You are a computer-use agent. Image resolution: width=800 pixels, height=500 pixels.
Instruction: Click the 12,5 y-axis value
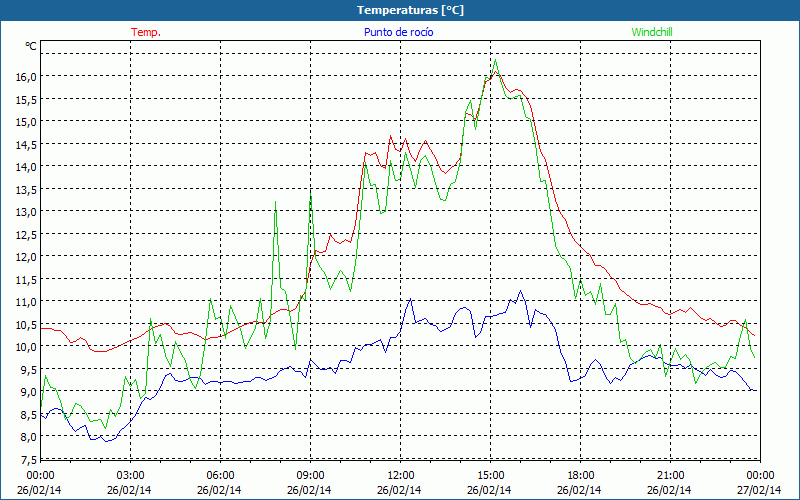click(x=27, y=234)
